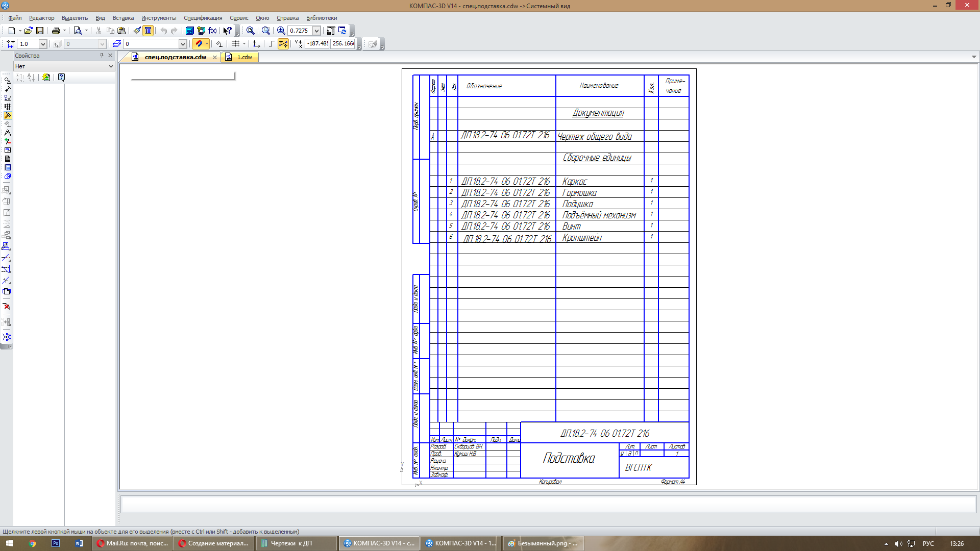Open the Print preview icon
Viewport: 980px width, 551px height.
tap(78, 31)
